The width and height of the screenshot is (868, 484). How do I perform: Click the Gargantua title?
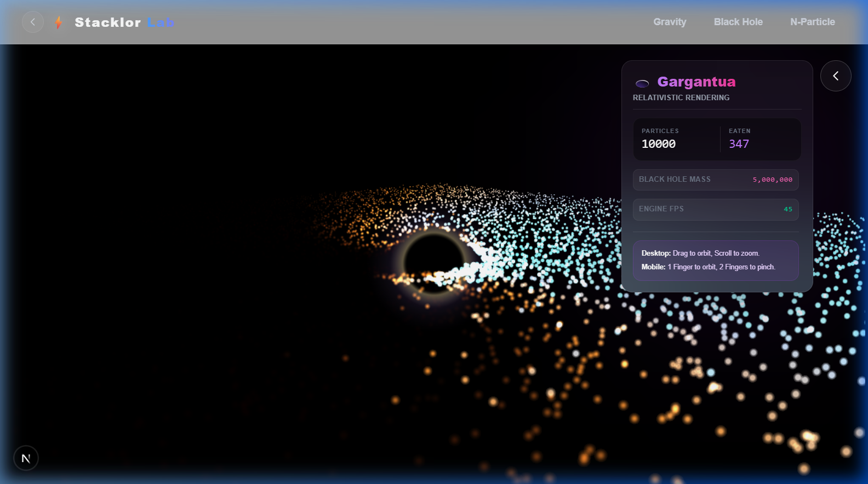696,82
